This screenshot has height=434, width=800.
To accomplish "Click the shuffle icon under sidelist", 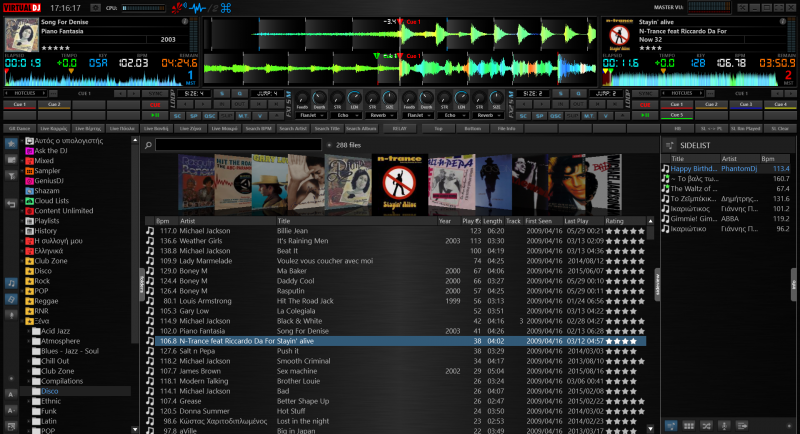I will point(706,425).
